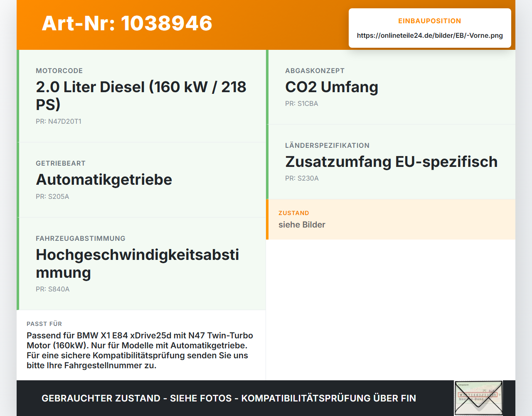Click the BMW X1 E84 compatibility description
Viewport: 532px width, 416px height.
coord(140,350)
